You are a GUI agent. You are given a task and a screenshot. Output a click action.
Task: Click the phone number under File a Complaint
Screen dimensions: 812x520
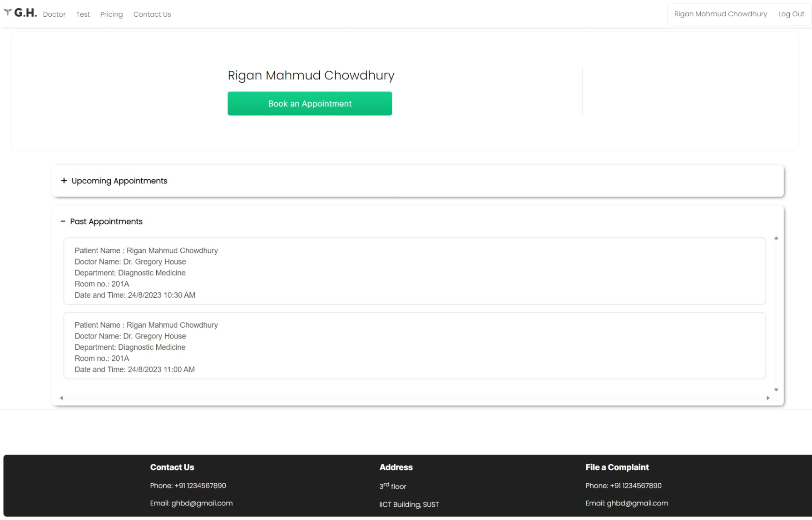[x=623, y=486]
